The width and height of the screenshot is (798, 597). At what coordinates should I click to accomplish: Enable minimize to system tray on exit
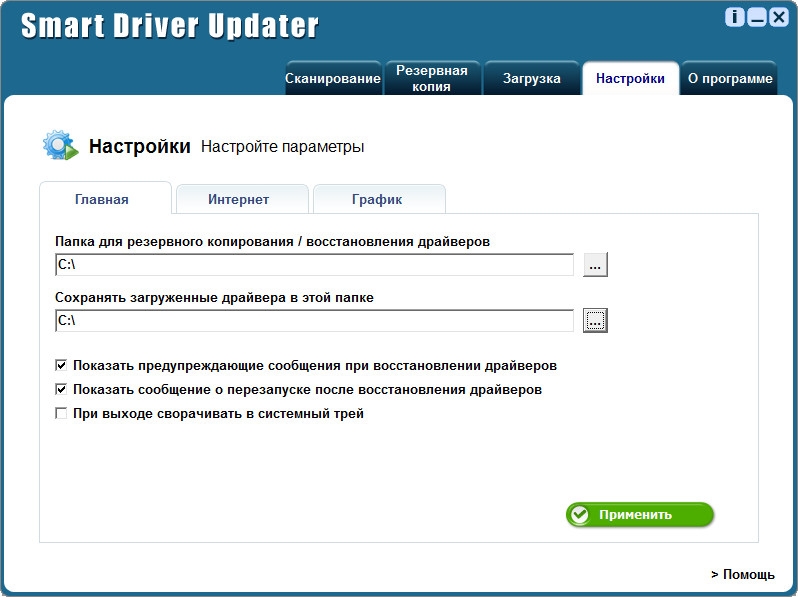point(61,413)
